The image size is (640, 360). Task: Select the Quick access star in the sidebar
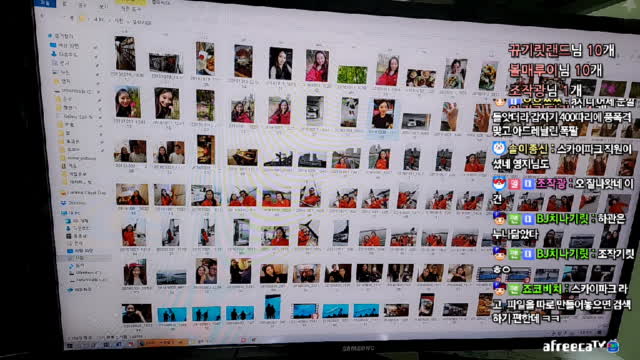tap(50, 36)
